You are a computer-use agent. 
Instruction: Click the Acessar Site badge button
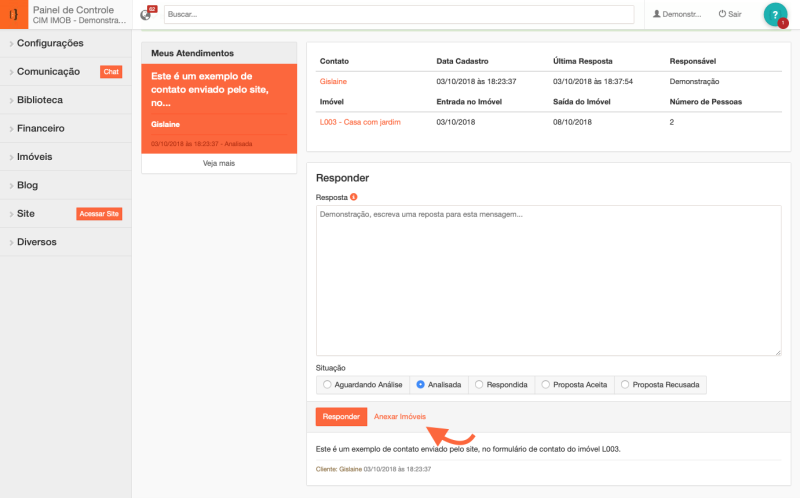click(x=99, y=214)
